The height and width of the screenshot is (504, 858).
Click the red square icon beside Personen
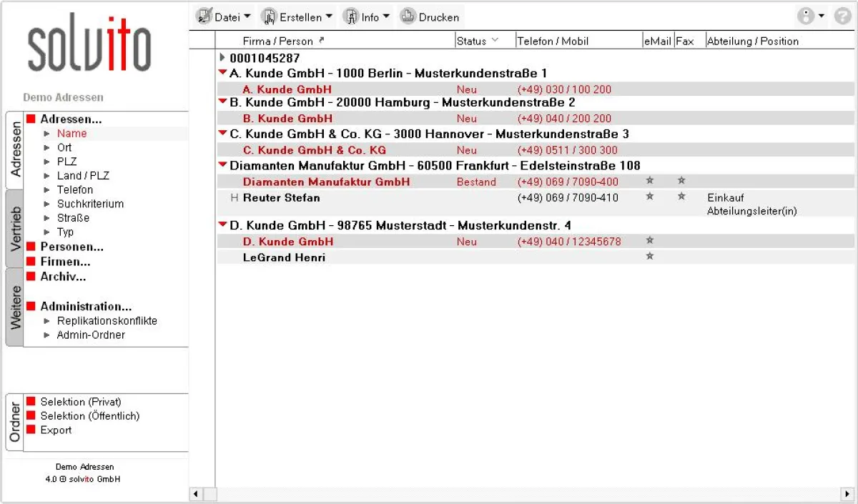pyautogui.click(x=31, y=247)
